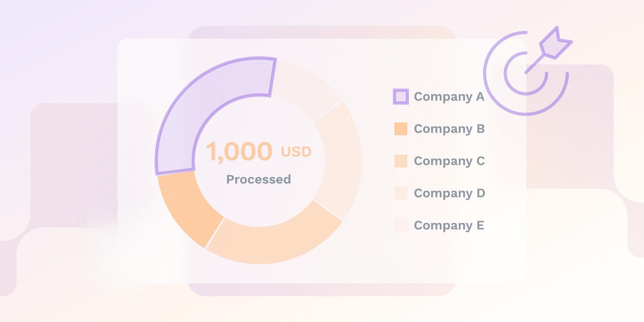Select the purple Company A legend swatch

tap(401, 97)
